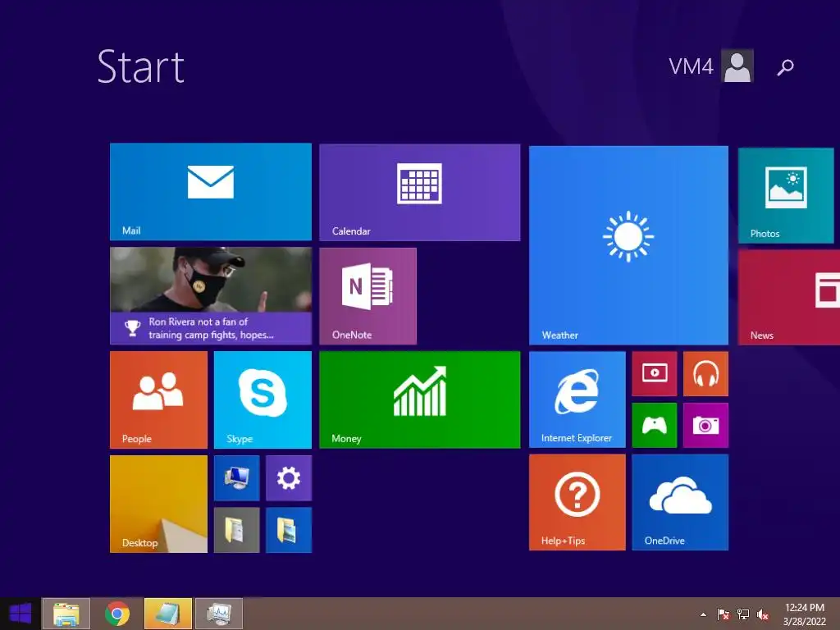Open the VM4 user account menu
Viewport: 840px width, 630px height.
[711, 66]
